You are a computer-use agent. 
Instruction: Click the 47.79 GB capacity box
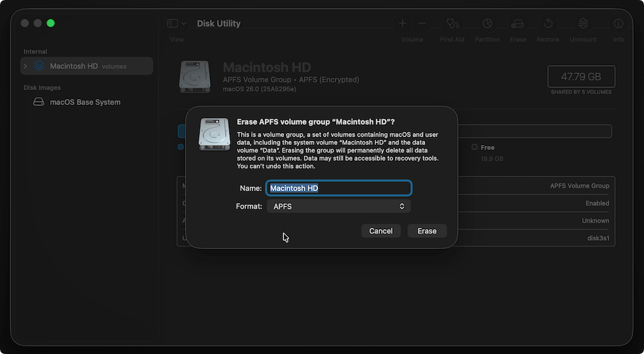pos(581,77)
